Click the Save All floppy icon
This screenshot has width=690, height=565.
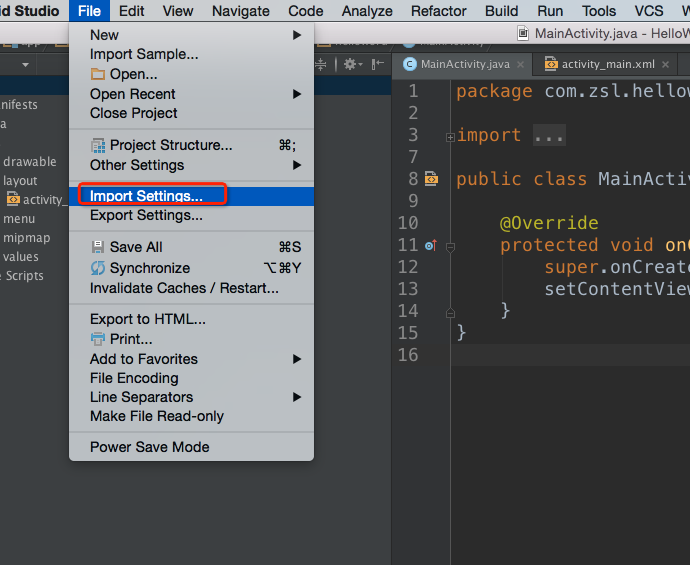coord(98,247)
